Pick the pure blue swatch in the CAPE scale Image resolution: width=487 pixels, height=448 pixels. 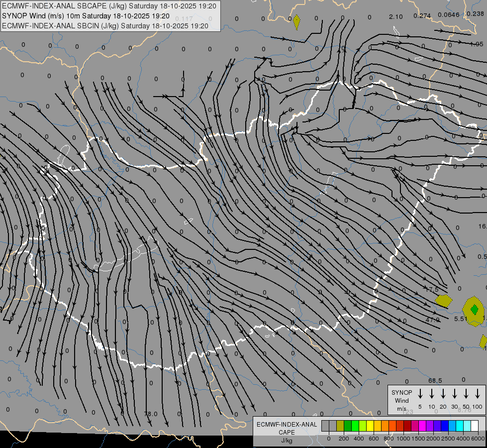tap(444, 426)
